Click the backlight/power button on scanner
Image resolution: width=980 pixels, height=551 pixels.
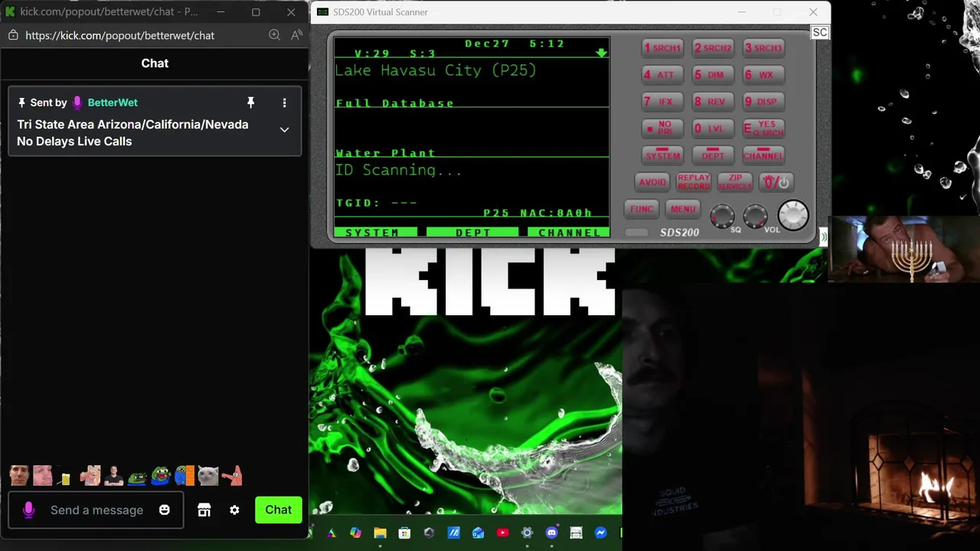[x=776, y=182]
